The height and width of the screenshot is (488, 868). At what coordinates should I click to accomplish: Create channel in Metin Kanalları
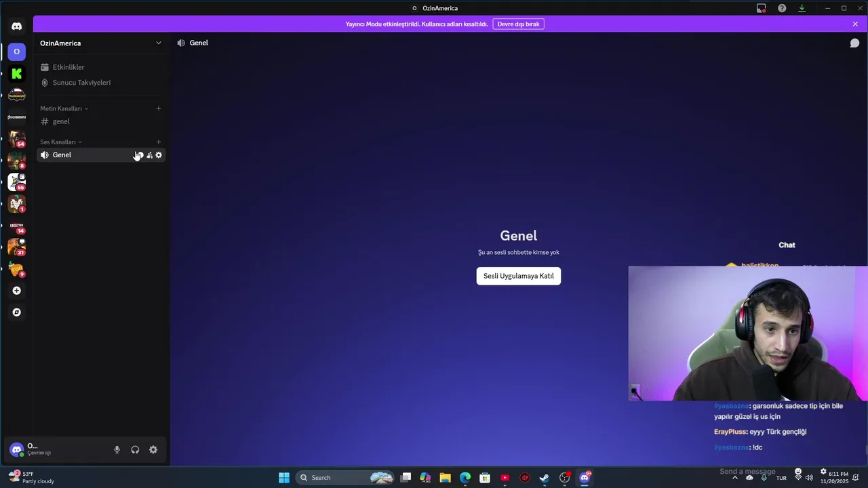point(159,108)
